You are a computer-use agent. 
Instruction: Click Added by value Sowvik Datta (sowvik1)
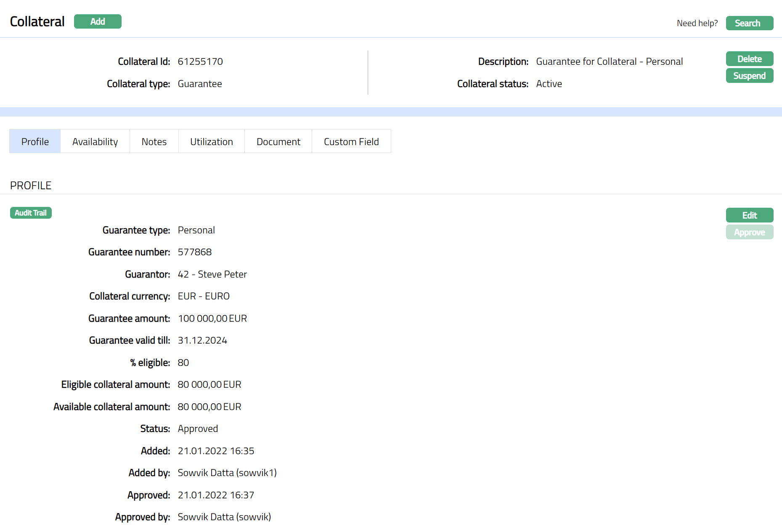point(227,473)
